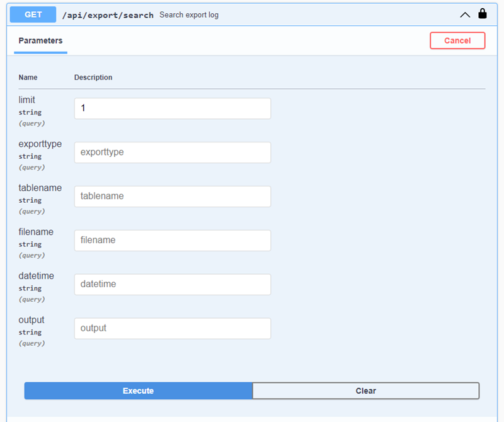Click the 'filename' parameter name label
The height and width of the screenshot is (422, 504).
click(x=36, y=232)
